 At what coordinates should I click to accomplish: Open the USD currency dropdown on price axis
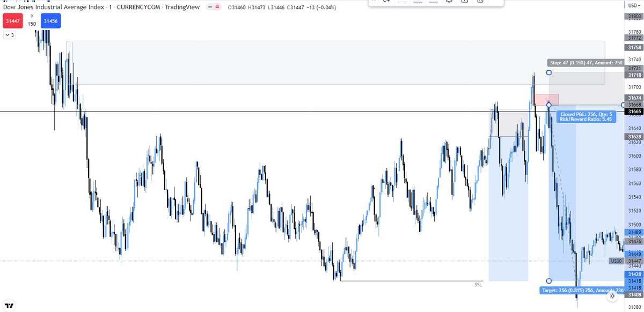tap(633, 5)
